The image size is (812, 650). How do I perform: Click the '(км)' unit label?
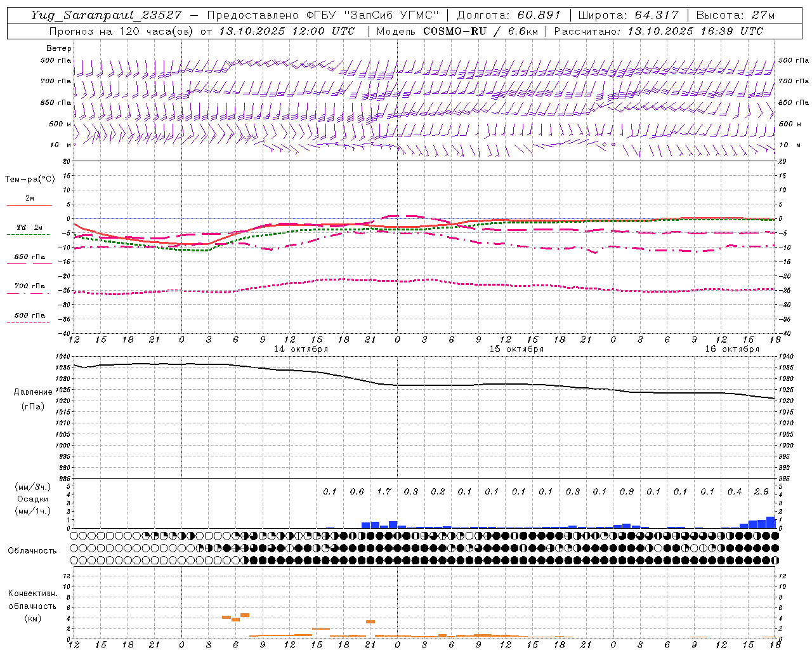coord(32,618)
